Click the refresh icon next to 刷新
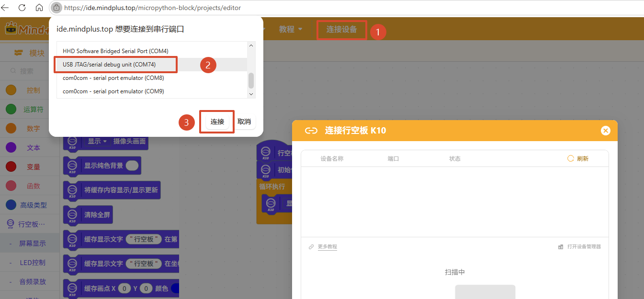This screenshot has width=644, height=299. [570, 158]
